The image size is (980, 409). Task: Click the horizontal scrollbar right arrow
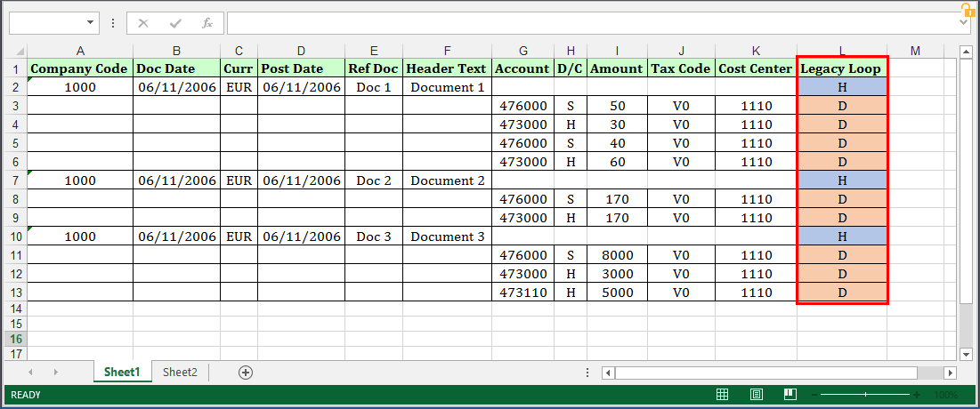[x=950, y=373]
